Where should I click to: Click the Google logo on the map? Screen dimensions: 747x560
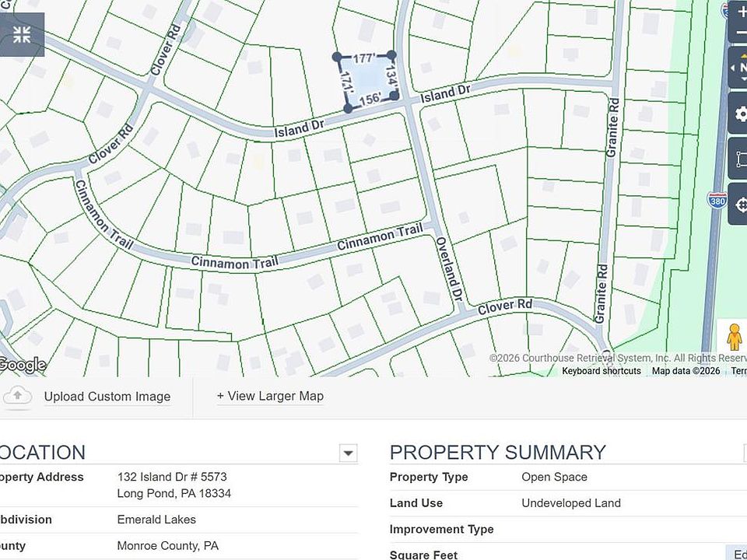(23, 365)
